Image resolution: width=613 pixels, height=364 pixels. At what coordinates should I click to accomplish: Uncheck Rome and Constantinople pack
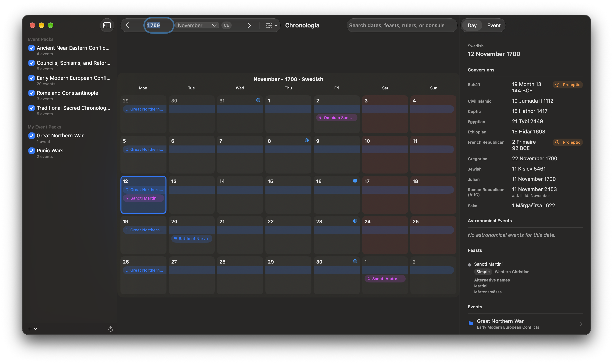click(x=31, y=93)
